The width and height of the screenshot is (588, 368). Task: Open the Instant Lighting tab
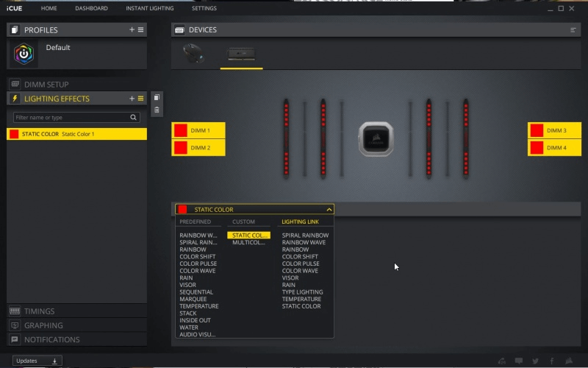click(149, 8)
